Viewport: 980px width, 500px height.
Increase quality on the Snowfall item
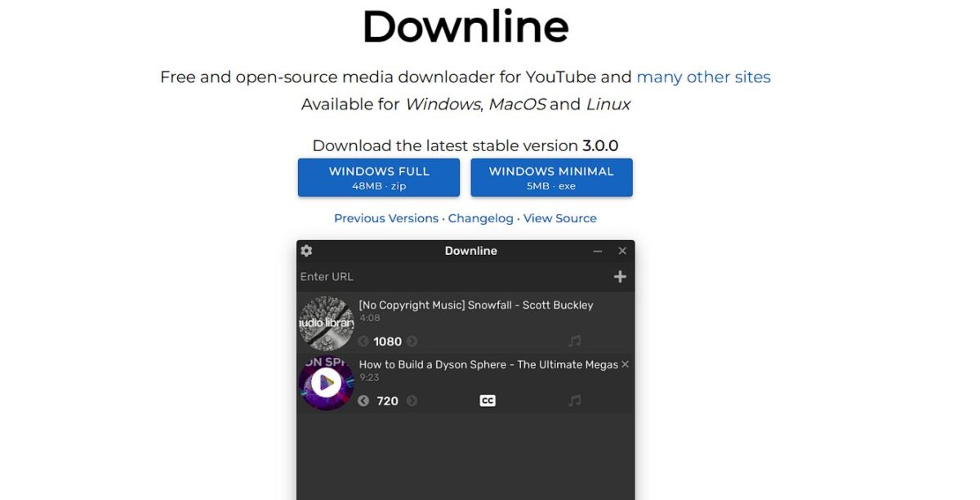[412, 342]
